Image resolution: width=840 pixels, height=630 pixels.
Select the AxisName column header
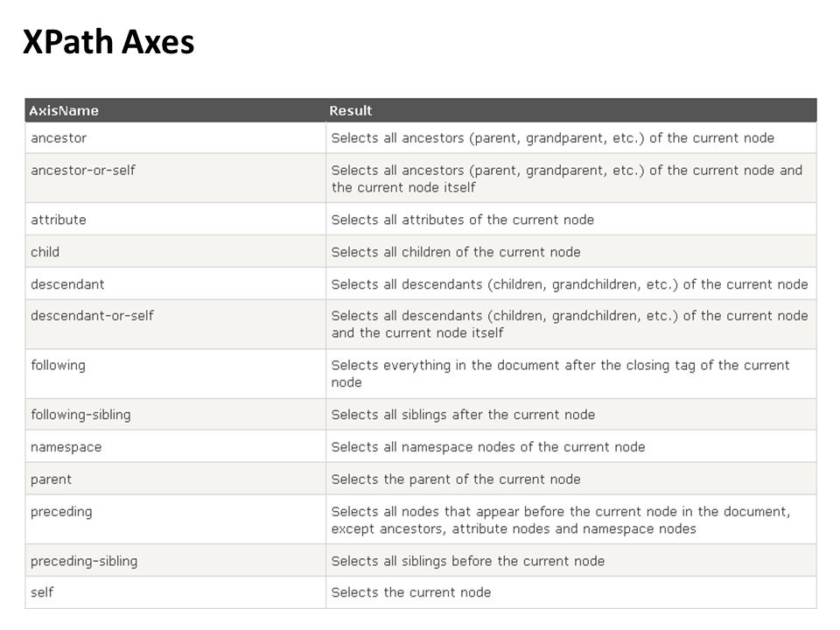point(64,111)
